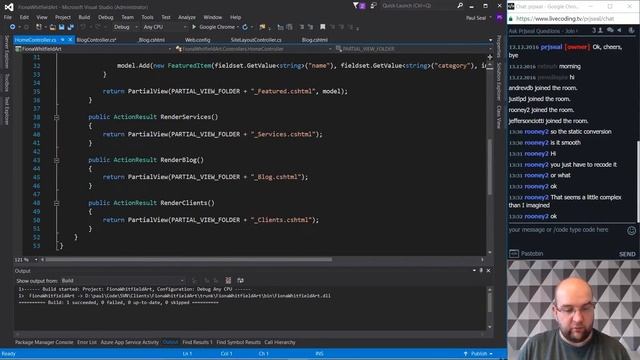The image size is (640, 360).
Task: Open the FionaWhitfieldArt project navigation dropdown
Action: click(x=93, y=49)
